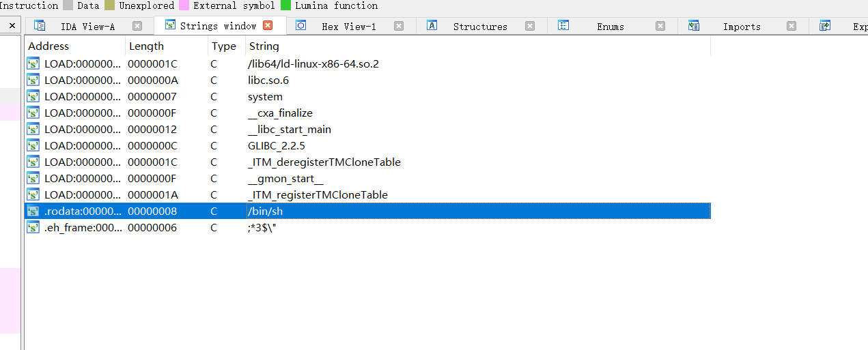The height and width of the screenshot is (350, 868).
Task: Select the GLIBC_2.2.5 string row
Action: click(x=276, y=146)
